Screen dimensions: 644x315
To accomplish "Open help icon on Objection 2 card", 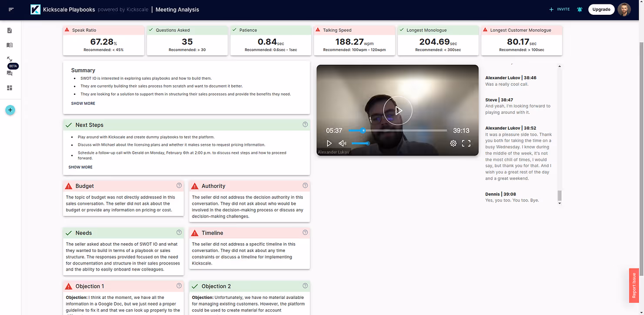I will coord(305,286).
